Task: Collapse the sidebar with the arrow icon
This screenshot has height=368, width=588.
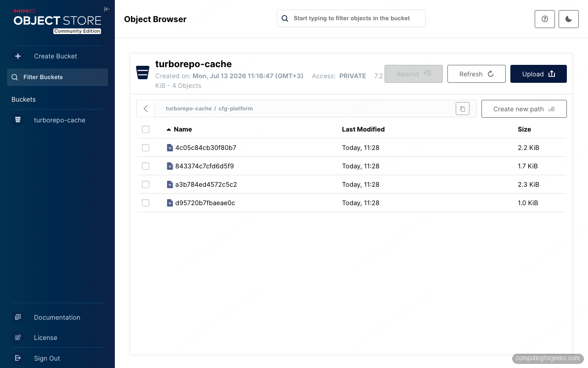Action: [107, 9]
